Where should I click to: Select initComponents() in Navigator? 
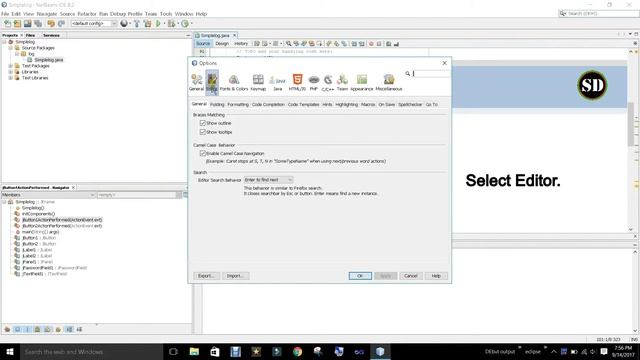pos(38,214)
